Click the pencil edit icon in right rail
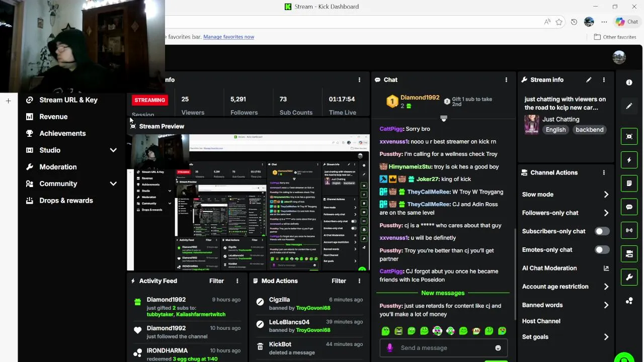 click(629, 106)
